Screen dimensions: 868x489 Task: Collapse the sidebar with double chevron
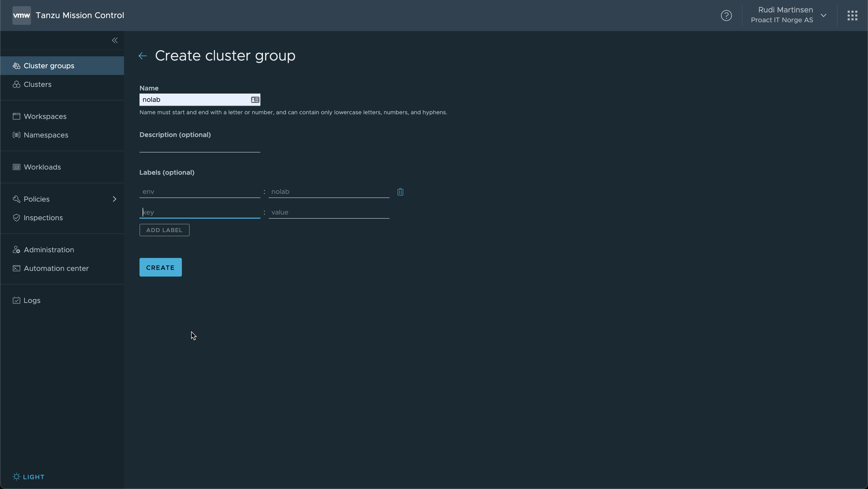pyautogui.click(x=115, y=40)
